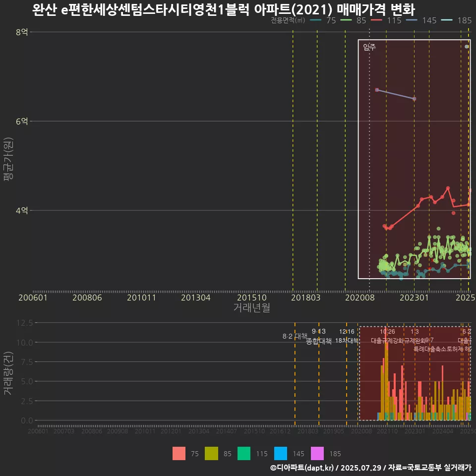
Task: Click the 200908 label on the volume chart axis
Action: pos(118,431)
